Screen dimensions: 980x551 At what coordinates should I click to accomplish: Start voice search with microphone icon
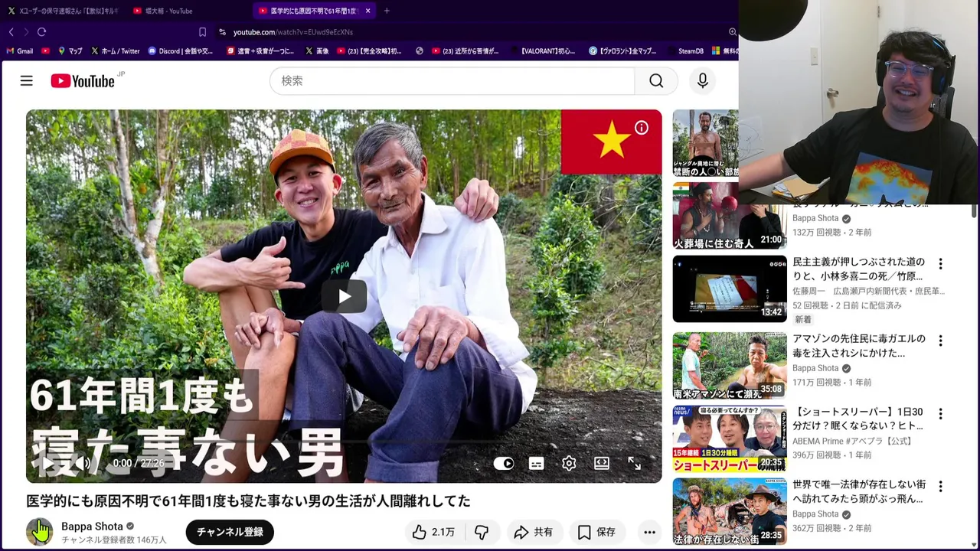point(702,81)
